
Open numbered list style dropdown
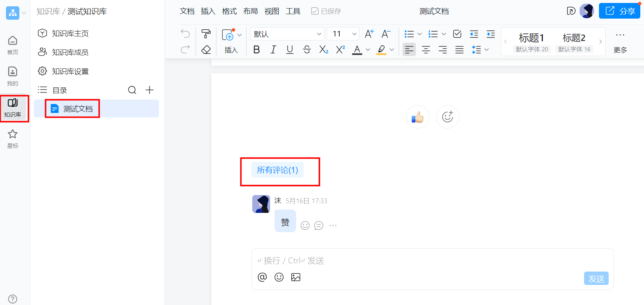444,34
